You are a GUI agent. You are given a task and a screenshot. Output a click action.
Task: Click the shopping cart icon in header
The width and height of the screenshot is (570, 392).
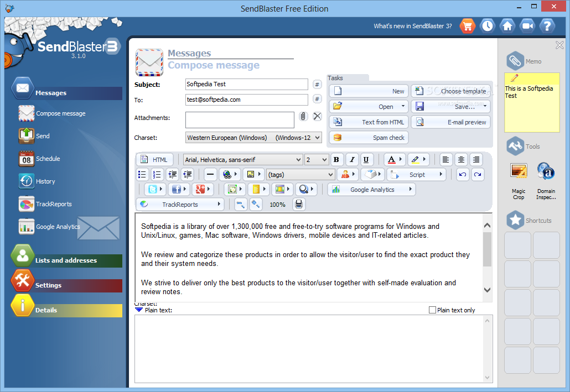(x=468, y=26)
